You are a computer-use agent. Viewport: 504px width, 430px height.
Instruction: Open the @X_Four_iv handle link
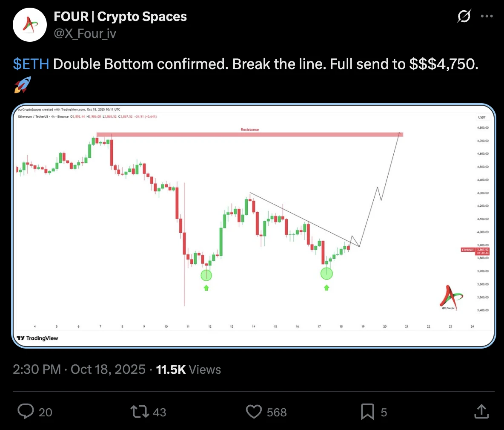coord(85,34)
